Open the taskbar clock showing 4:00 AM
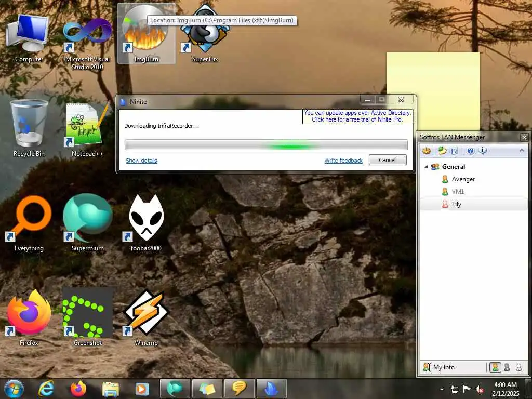The width and height of the screenshot is (532, 399). (x=506, y=389)
